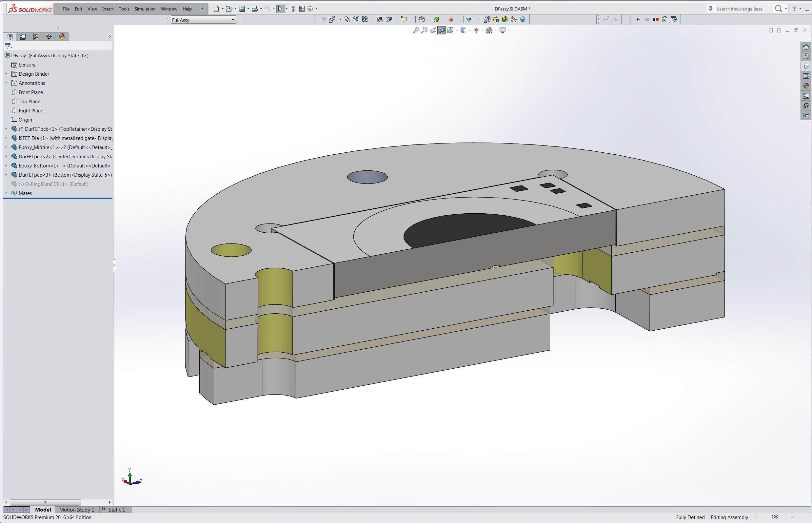The height and width of the screenshot is (523, 812).
Task: Switch to the Motion Study 1 tab
Action: [77, 510]
